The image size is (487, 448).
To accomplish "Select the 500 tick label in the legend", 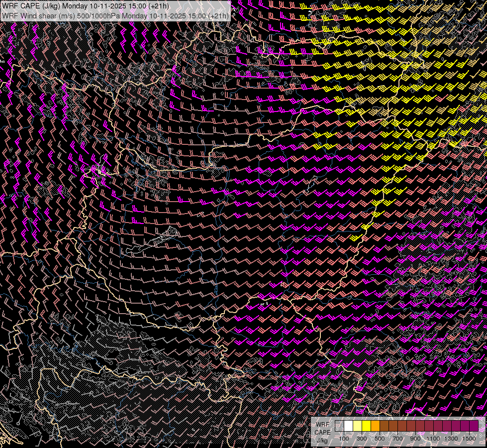I will coord(380,439).
